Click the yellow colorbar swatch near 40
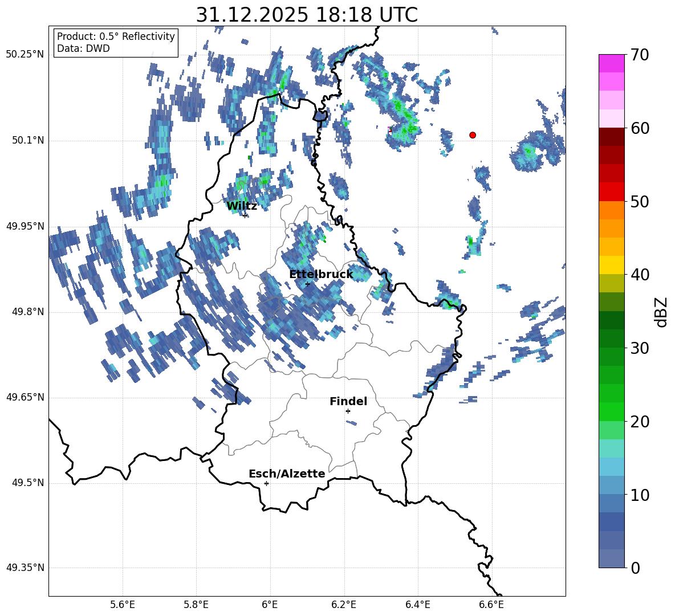This screenshot has width=675, height=616. coord(612,265)
